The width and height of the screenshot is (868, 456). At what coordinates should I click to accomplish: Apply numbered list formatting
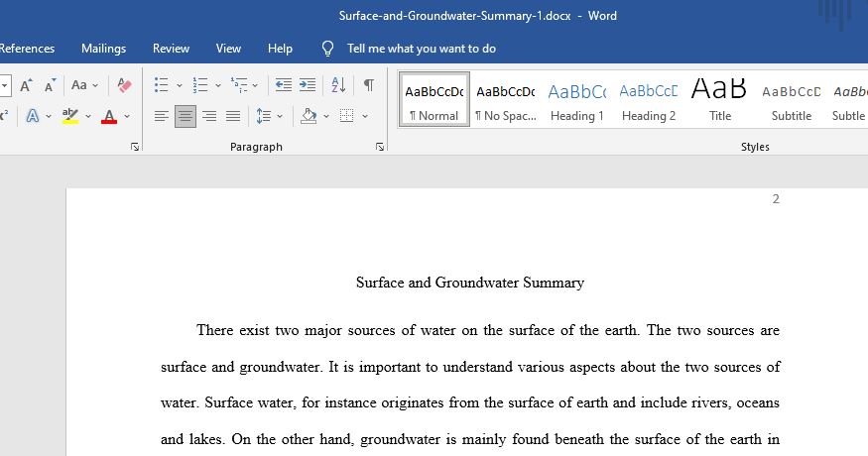coord(199,85)
